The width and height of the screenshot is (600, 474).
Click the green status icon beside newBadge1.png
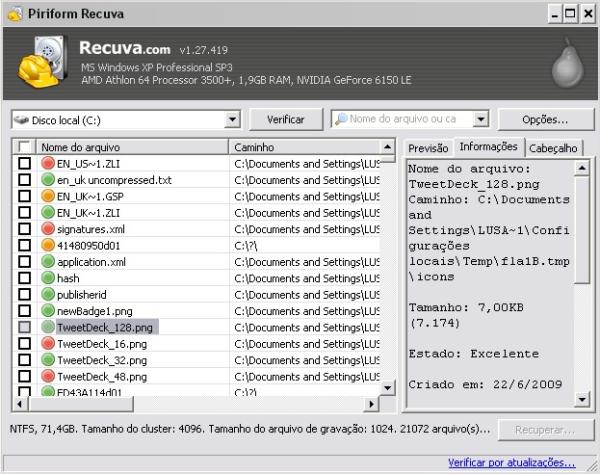tap(48, 310)
